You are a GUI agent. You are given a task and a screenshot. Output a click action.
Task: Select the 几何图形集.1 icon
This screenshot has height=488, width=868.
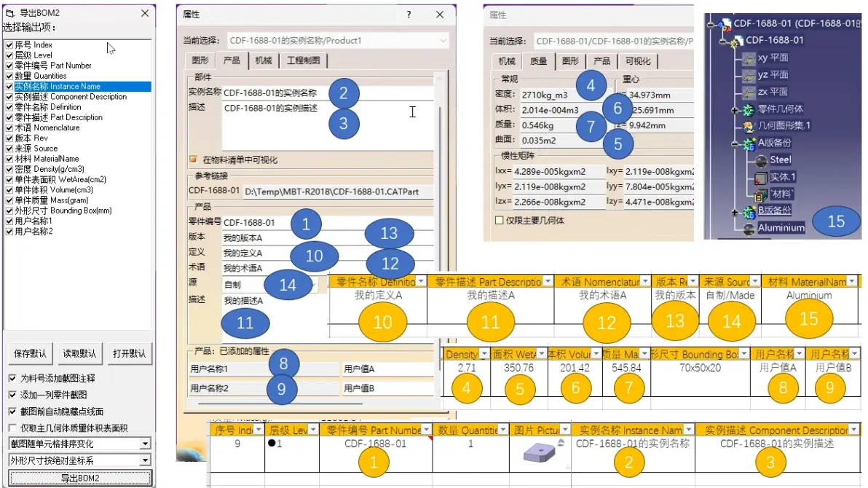coord(749,126)
